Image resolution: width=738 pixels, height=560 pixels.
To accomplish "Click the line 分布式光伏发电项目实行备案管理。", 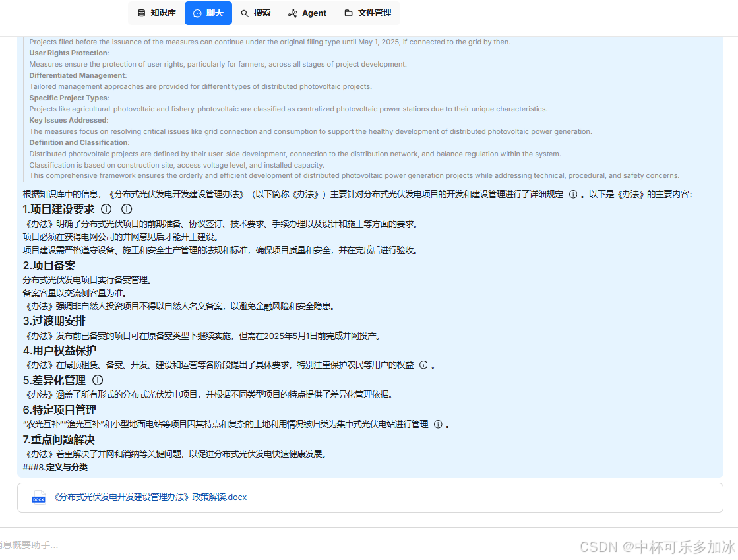I will click(x=88, y=280).
